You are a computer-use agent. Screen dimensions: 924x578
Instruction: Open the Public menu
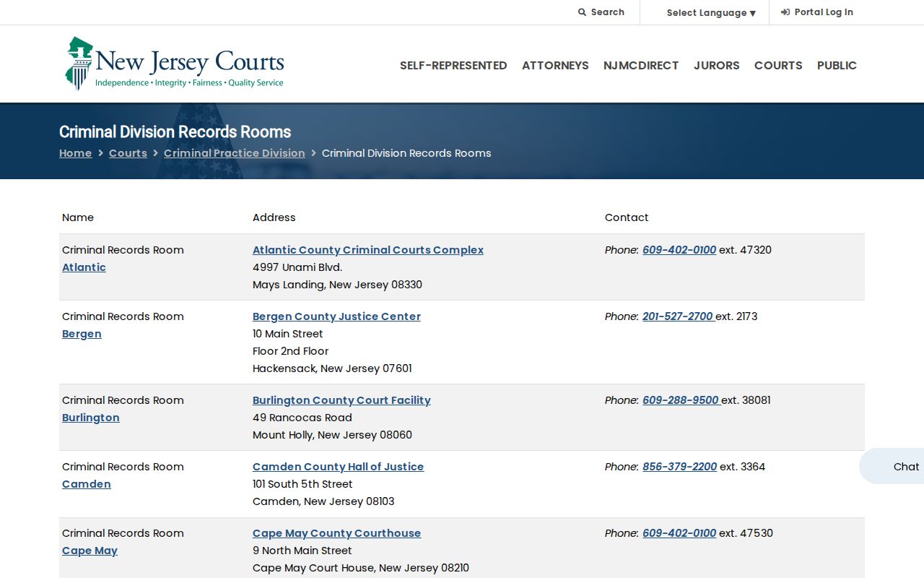coord(837,65)
